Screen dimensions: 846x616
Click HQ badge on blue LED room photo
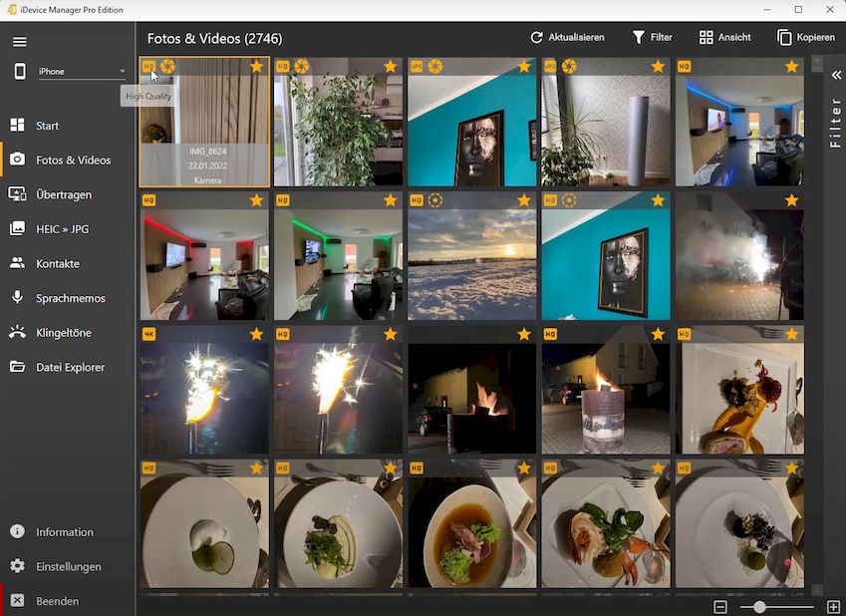click(685, 67)
